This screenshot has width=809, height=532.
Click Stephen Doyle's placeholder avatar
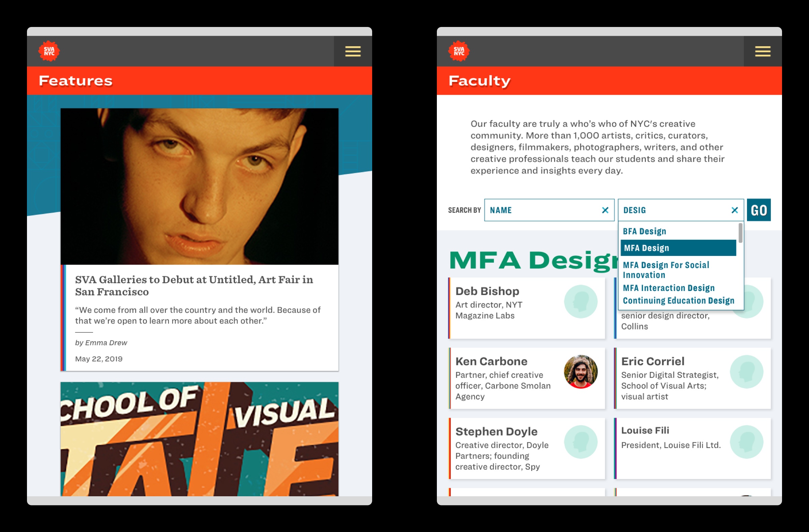580,442
